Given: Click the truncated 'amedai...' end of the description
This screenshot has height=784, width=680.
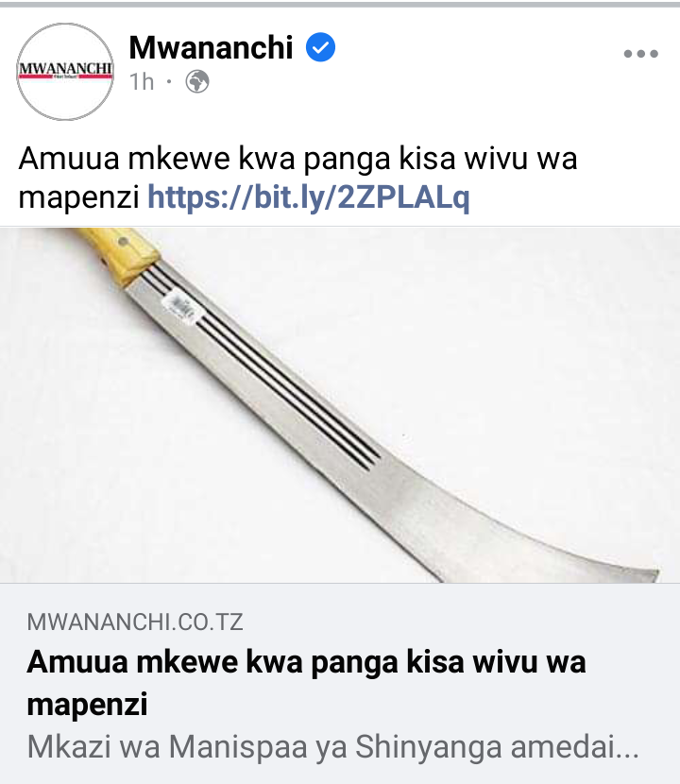Looking at the screenshot, I should [x=574, y=747].
